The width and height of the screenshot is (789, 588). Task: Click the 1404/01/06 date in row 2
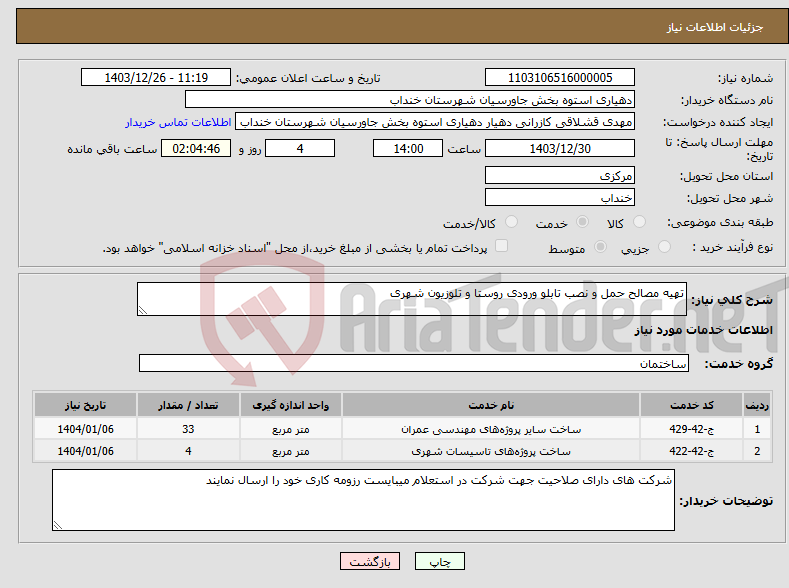tap(86, 451)
